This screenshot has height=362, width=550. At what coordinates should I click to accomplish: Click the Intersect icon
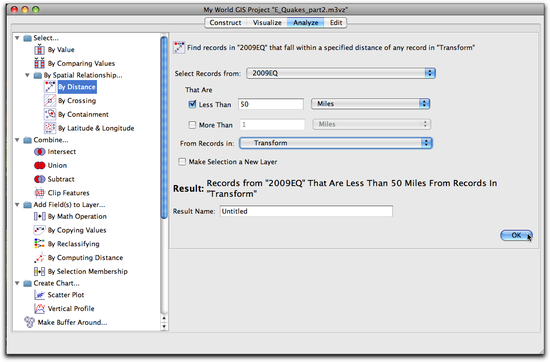tap(39, 152)
